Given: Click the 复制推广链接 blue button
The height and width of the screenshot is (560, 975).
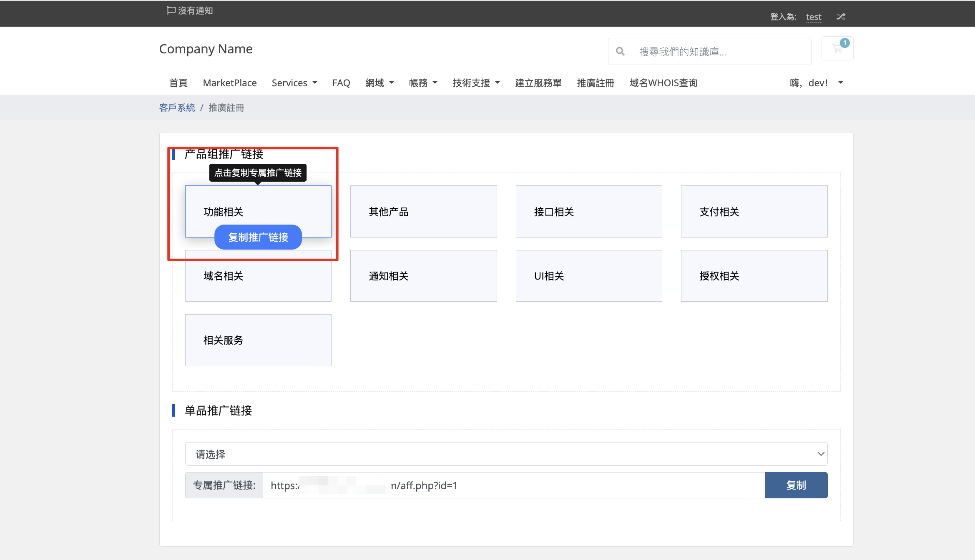Looking at the screenshot, I should pyautogui.click(x=258, y=237).
